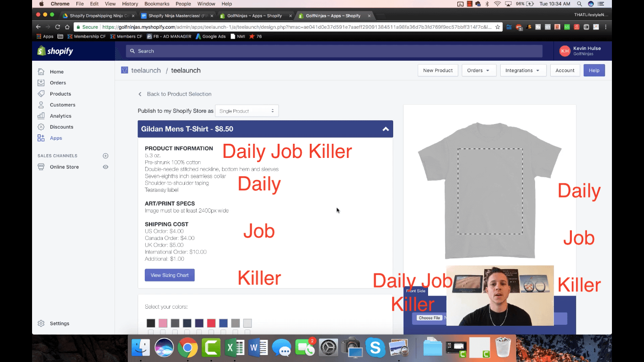Open Camtasia from the dock
This screenshot has width=644, height=362.
[211, 348]
